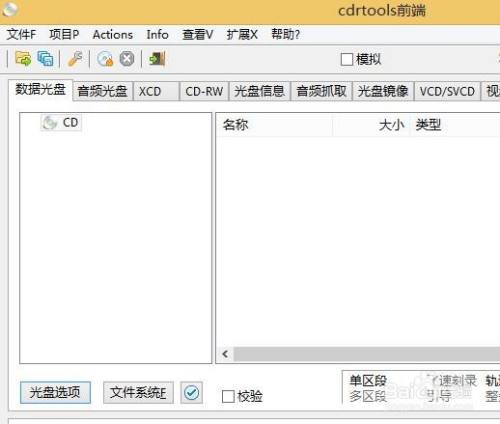Switch to the VCD/SVCD tab
The image size is (500, 424).
point(447,91)
